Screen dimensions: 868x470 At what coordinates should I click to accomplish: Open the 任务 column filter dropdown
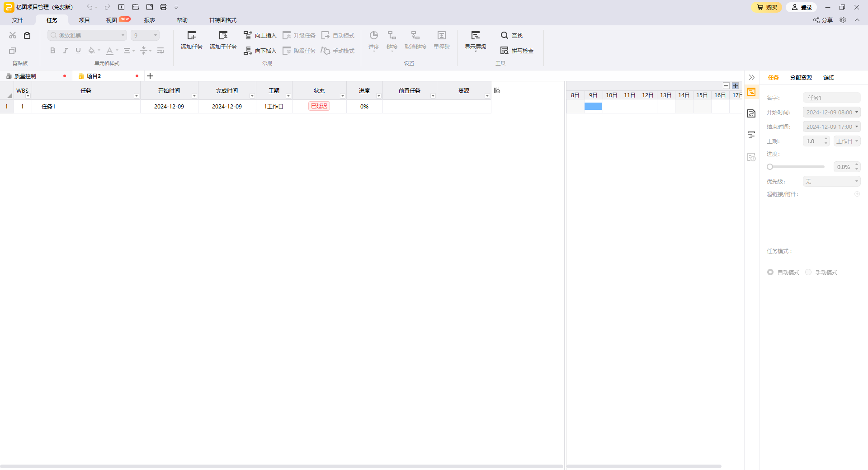pyautogui.click(x=137, y=96)
